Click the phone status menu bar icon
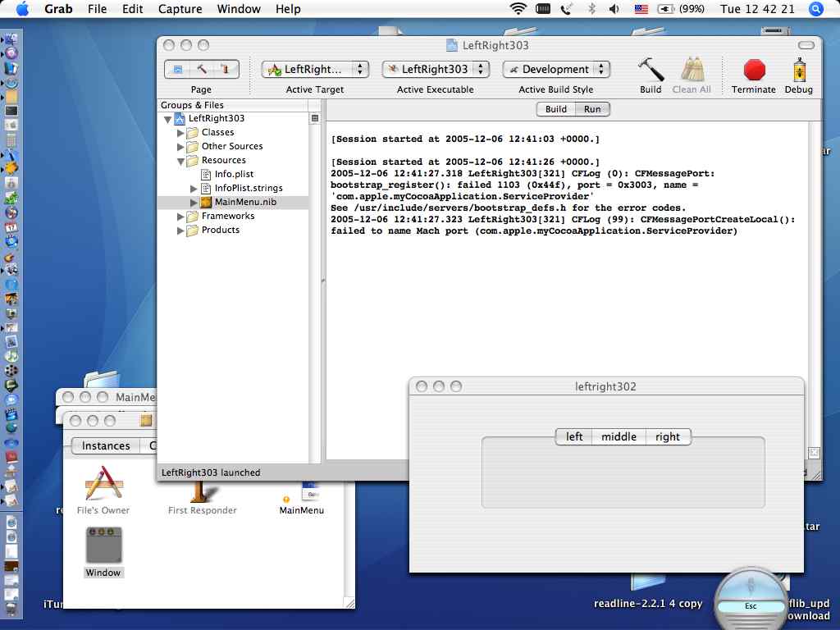 566,8
